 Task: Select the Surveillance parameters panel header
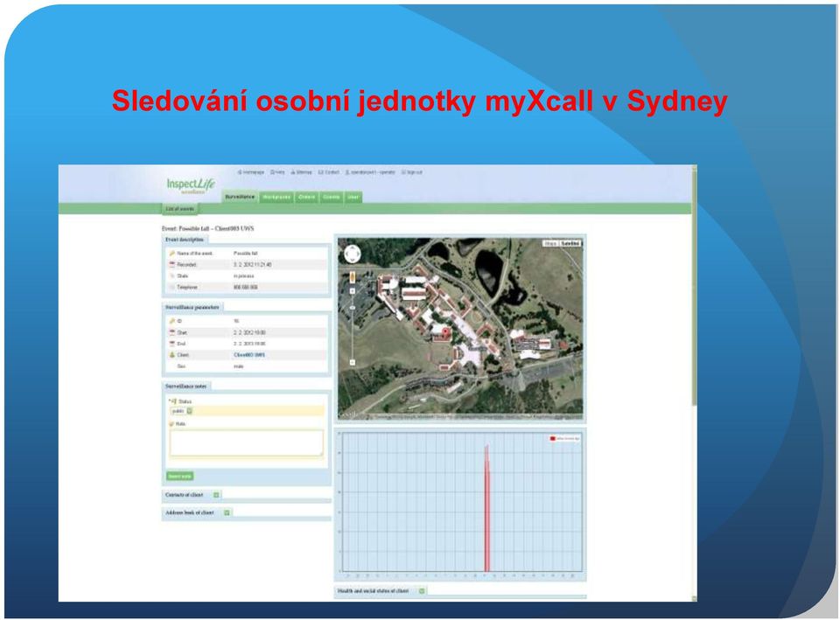[x=192, y=307]
